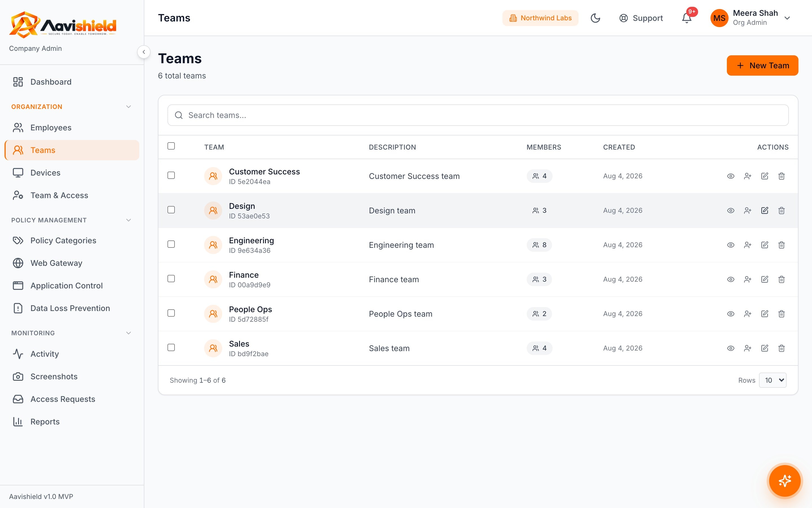Check the Finance row checkbox
Screen dimensions: 812x508
point(171,279)
